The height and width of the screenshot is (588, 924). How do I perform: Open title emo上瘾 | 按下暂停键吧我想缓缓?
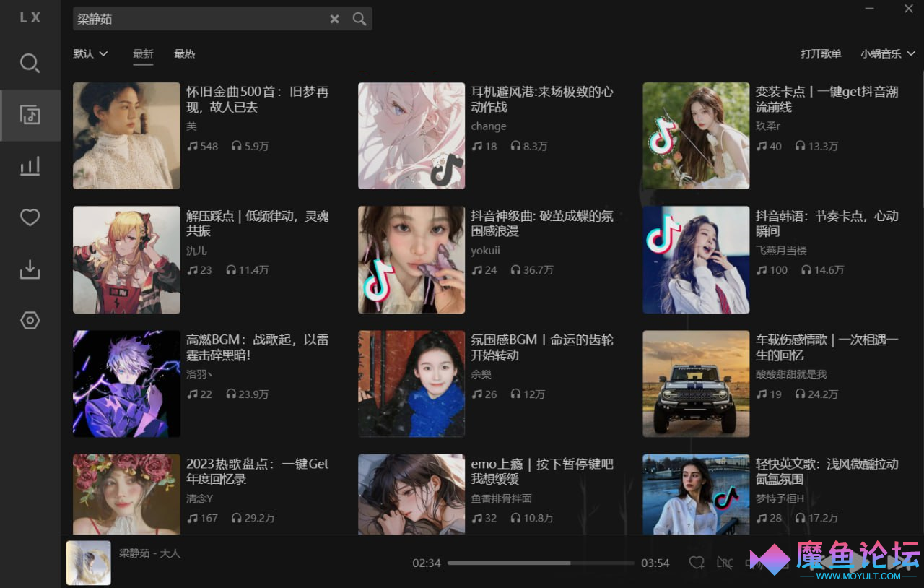pos(542,472)
